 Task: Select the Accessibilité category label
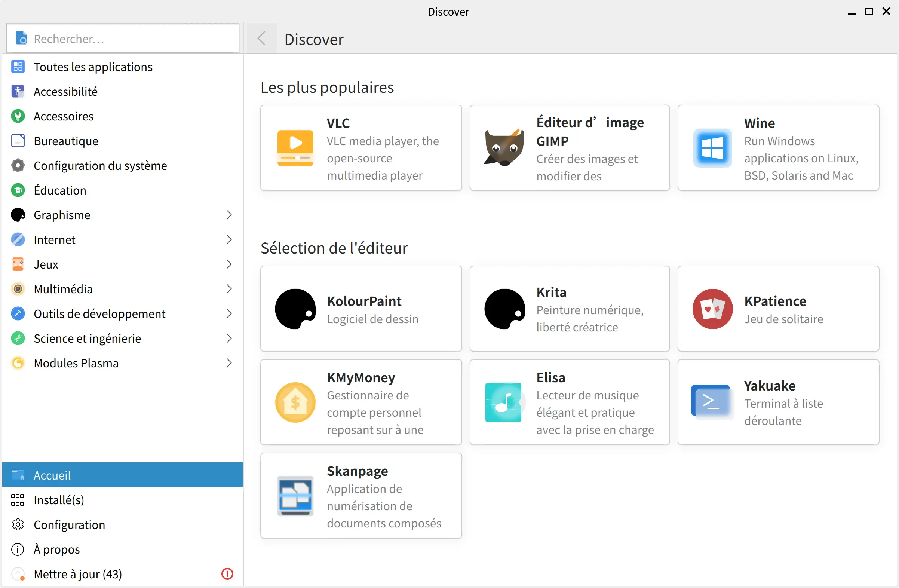tap(66, 91)
